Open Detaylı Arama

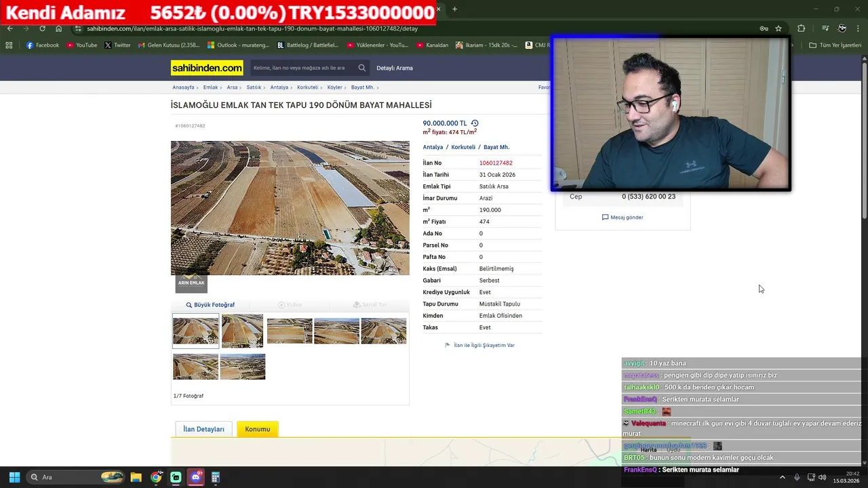(x=395, y=68)
